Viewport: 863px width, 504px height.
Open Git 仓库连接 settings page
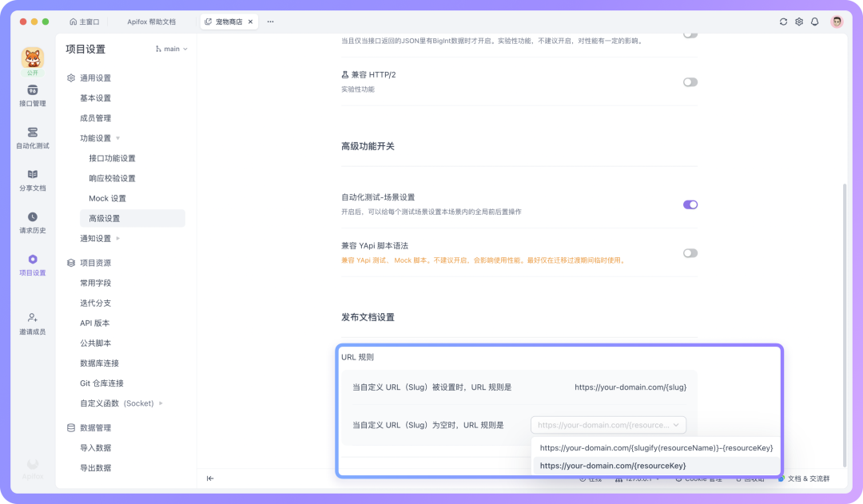101,383
